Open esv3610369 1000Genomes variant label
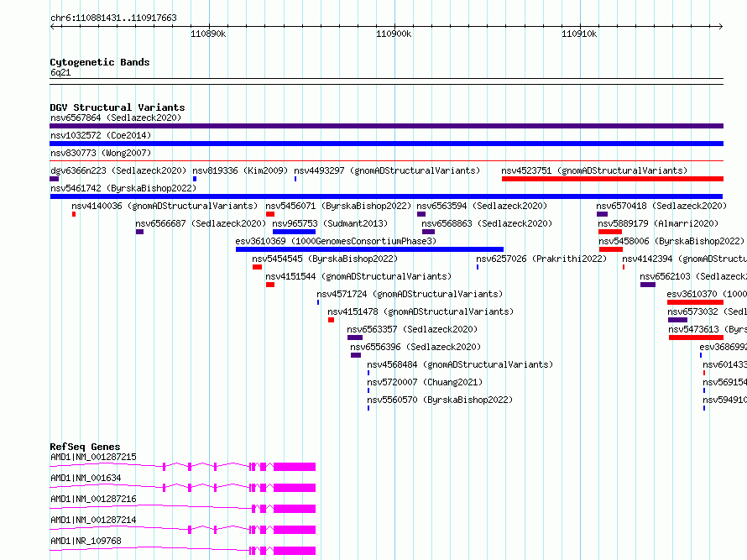 [336, 241]
